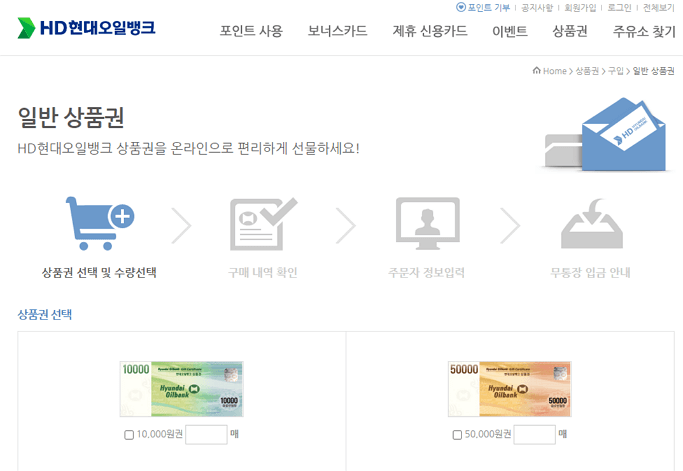Screen dimensions: 683x471
Task: Click the orange 50000 gift certificate image
Action: click(x=510, y=389)
